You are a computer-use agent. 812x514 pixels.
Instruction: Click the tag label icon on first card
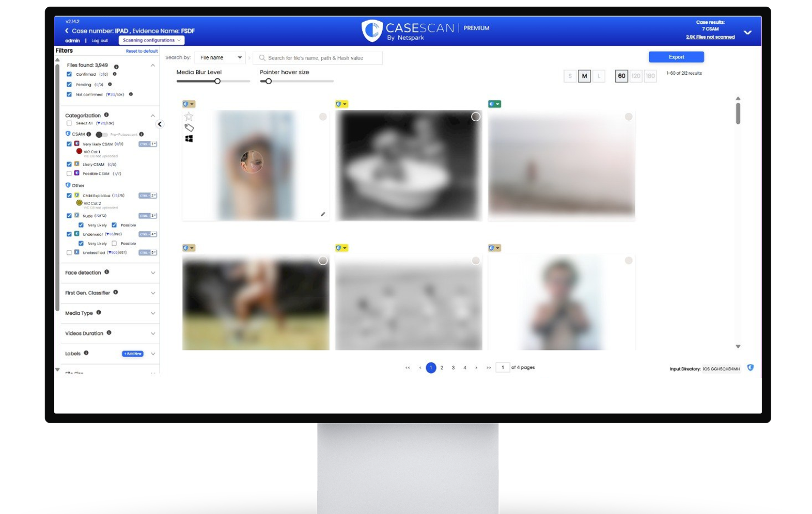[x=189, y=127]
